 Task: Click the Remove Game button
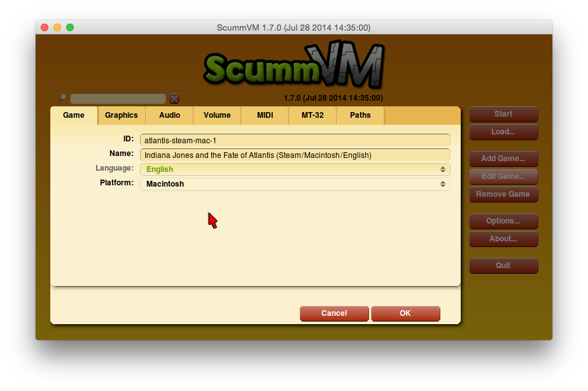pos(503,194)
